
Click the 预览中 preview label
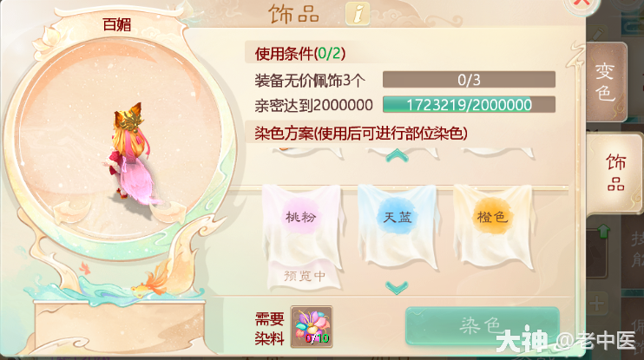pyautogui.click(x=305, y=276)
